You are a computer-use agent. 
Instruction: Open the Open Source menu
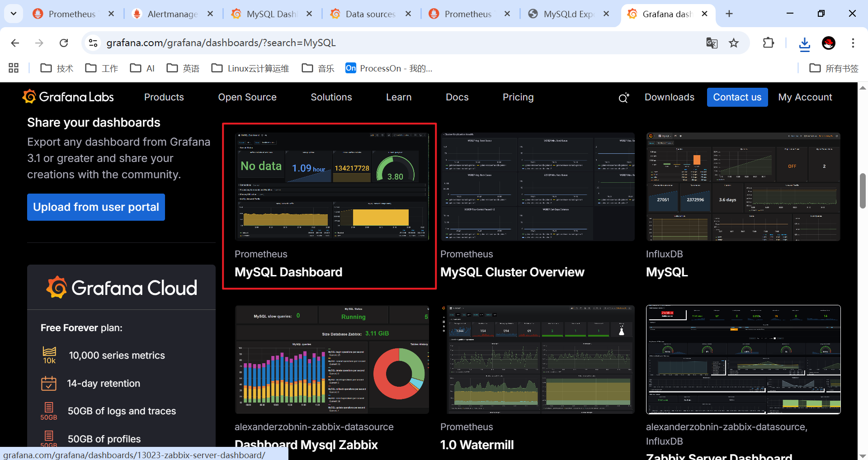pos(247,97)
